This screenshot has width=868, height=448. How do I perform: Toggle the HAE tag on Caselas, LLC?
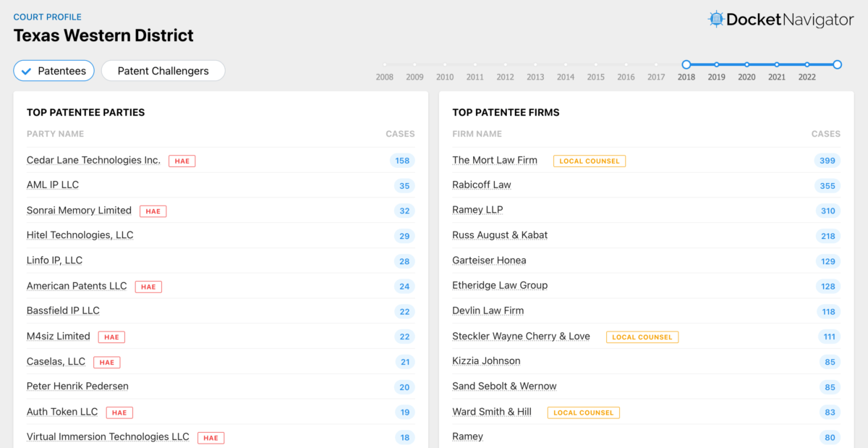(x=106, y=362)
